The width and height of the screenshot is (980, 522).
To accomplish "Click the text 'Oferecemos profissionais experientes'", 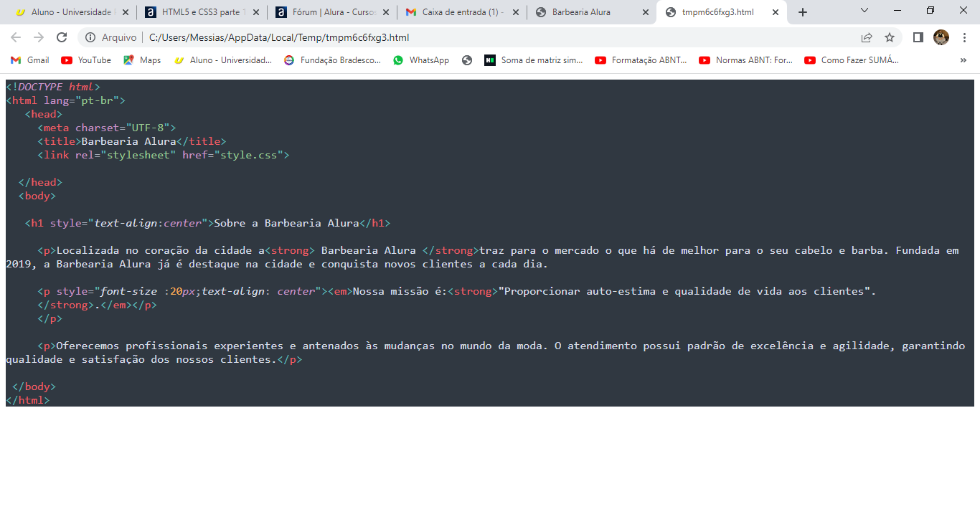I will tap(169, 346).
